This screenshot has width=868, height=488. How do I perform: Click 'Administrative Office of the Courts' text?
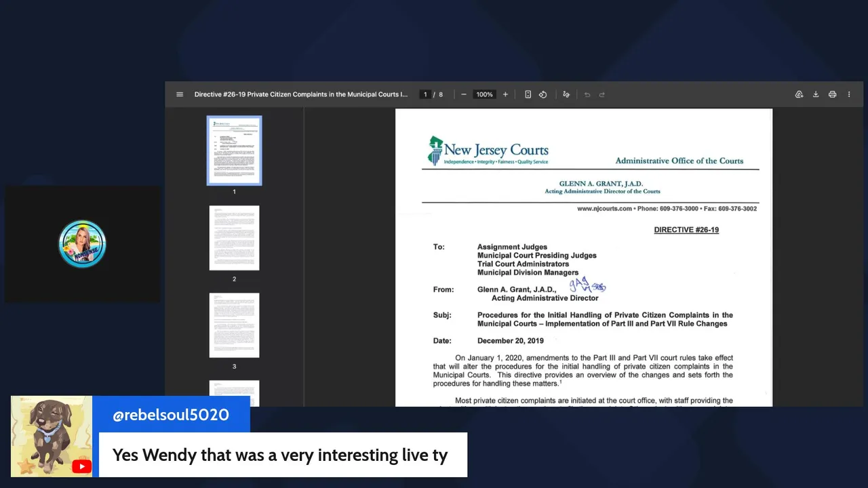coord(679,161)
